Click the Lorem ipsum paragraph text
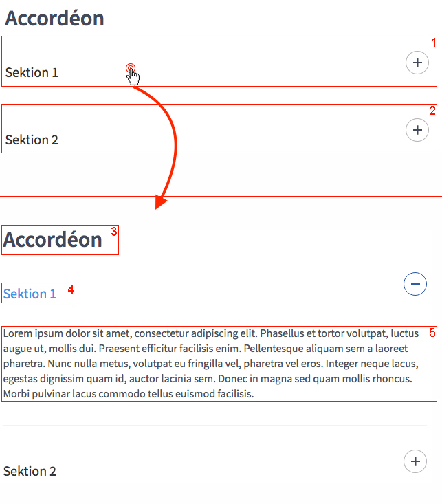 pos(212,364)
